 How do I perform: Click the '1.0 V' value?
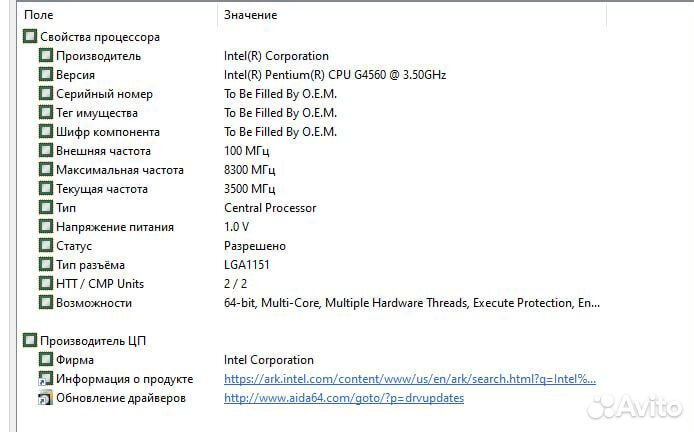coord(236,227)
